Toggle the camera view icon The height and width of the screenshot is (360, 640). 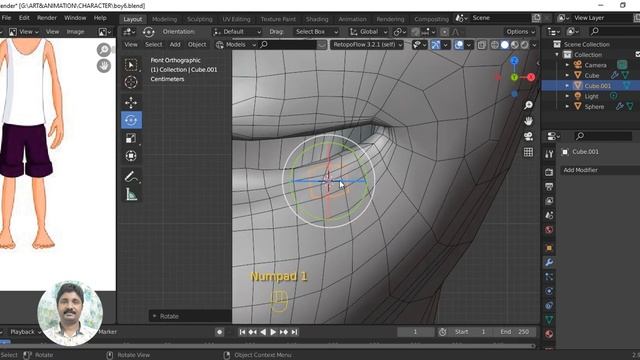[x=528, y=136]
